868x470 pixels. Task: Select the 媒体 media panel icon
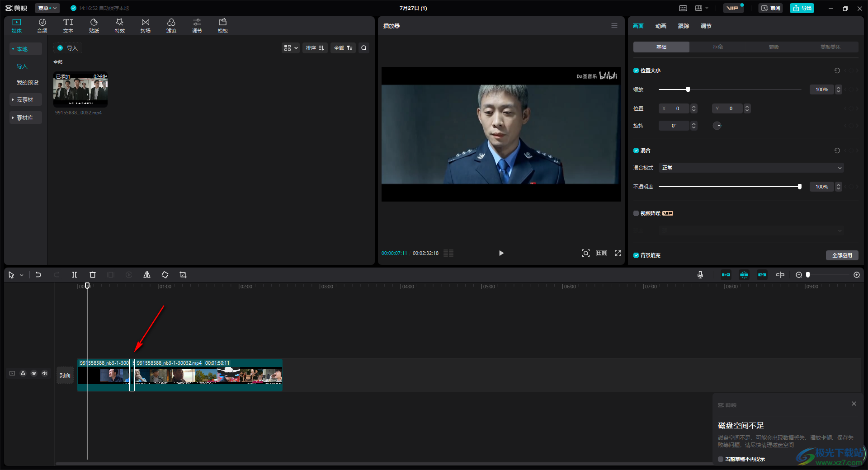coord(17,26)
